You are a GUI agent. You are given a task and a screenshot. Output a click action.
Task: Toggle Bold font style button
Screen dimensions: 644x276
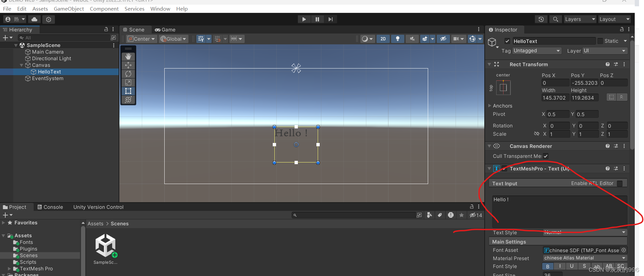coord(548,266)
